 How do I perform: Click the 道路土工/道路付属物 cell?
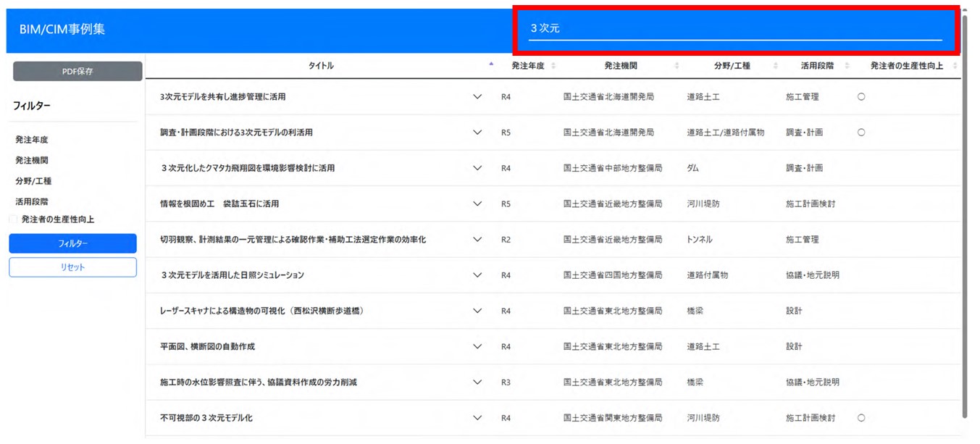tap(725, 133)
